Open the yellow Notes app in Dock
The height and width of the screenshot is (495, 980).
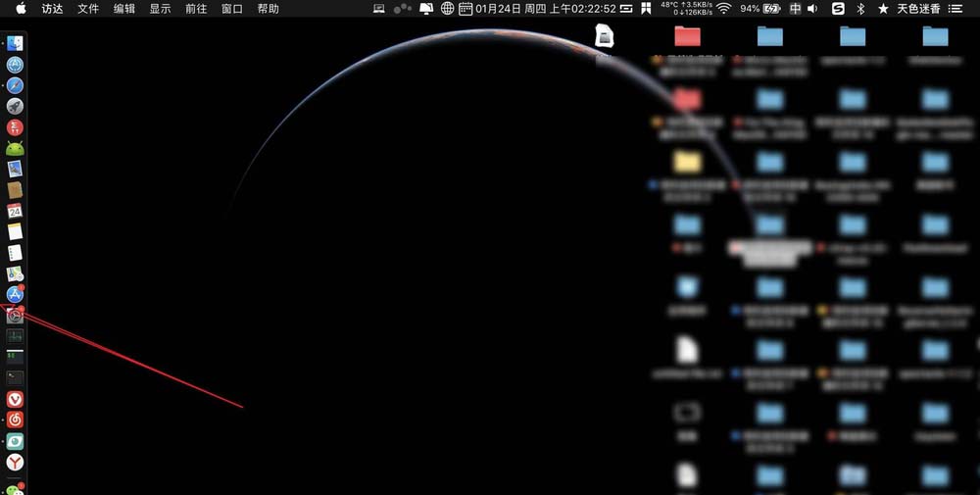15,232
